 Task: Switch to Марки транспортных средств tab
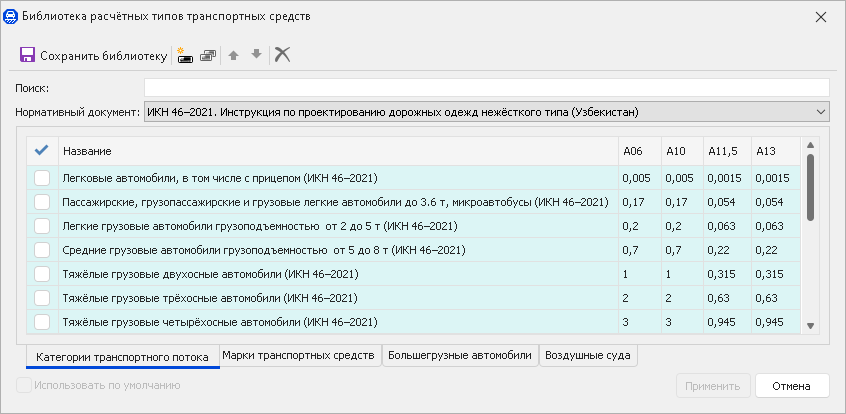tap(299, 356)
